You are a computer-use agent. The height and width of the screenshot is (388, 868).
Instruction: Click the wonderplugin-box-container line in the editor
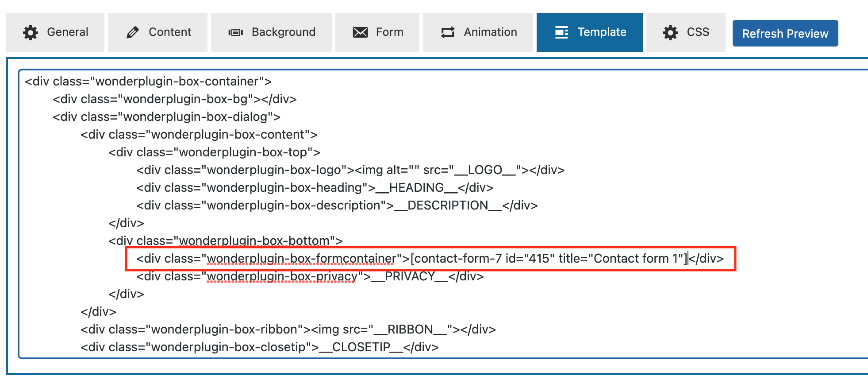[148, 81]
